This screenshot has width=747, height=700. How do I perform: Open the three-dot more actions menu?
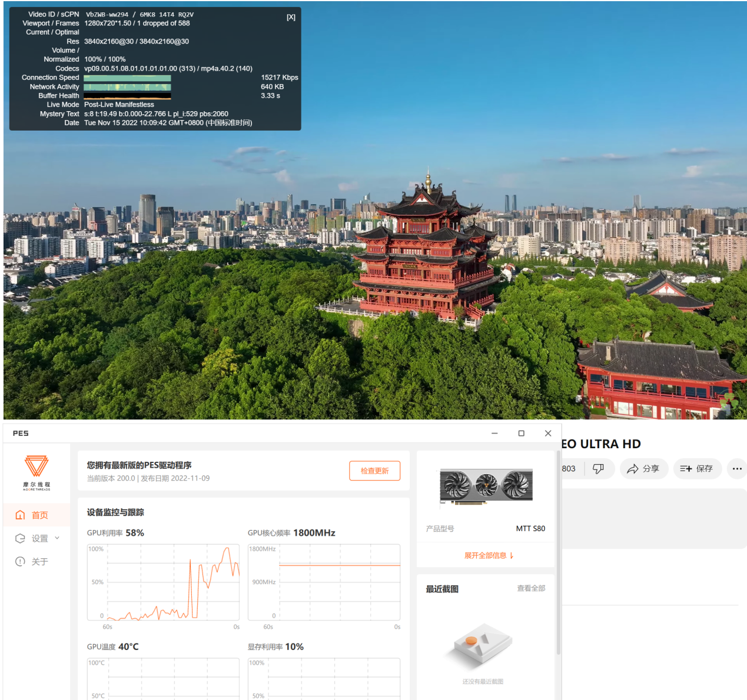(x=737, y=469)
